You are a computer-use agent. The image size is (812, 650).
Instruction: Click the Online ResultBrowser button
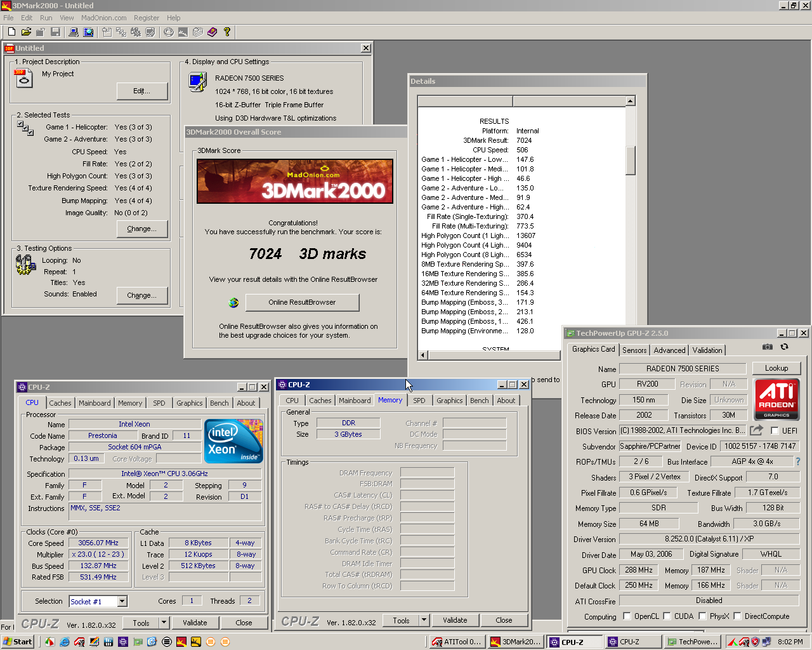tap(302, 302)
